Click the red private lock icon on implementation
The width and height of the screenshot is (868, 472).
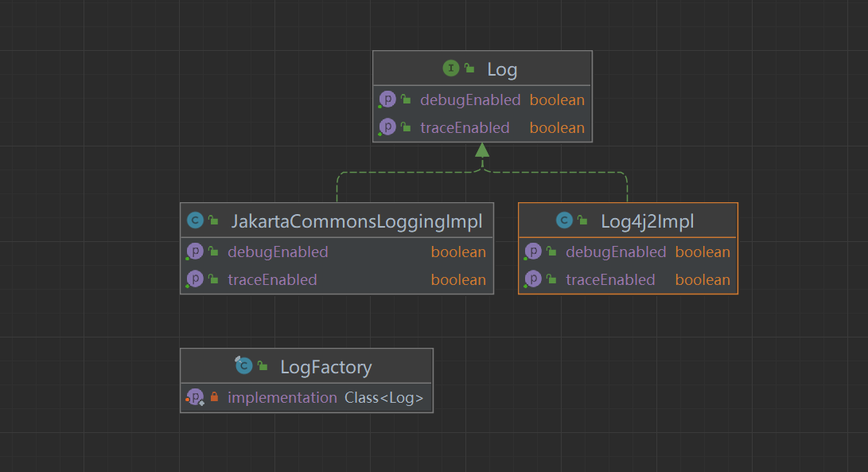coord(214,397)
